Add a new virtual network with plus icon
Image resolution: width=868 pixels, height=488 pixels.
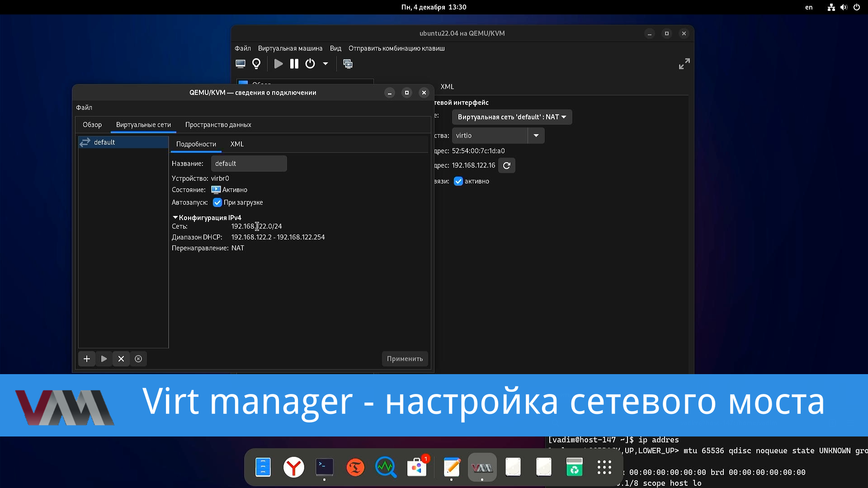pos(86,358)
